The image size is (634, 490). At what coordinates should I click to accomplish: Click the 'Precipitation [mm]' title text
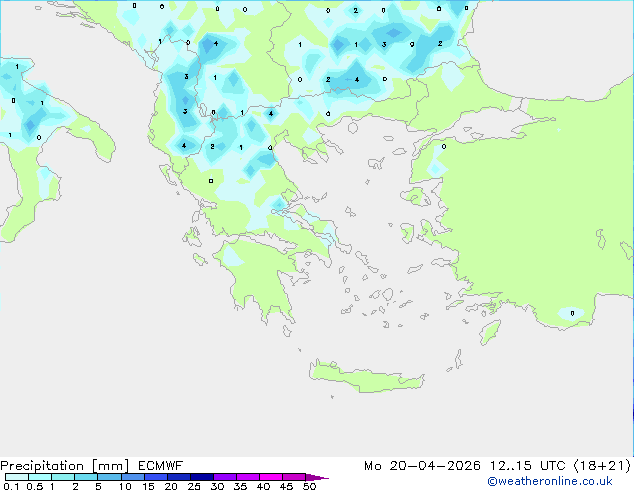coord(64,466)
